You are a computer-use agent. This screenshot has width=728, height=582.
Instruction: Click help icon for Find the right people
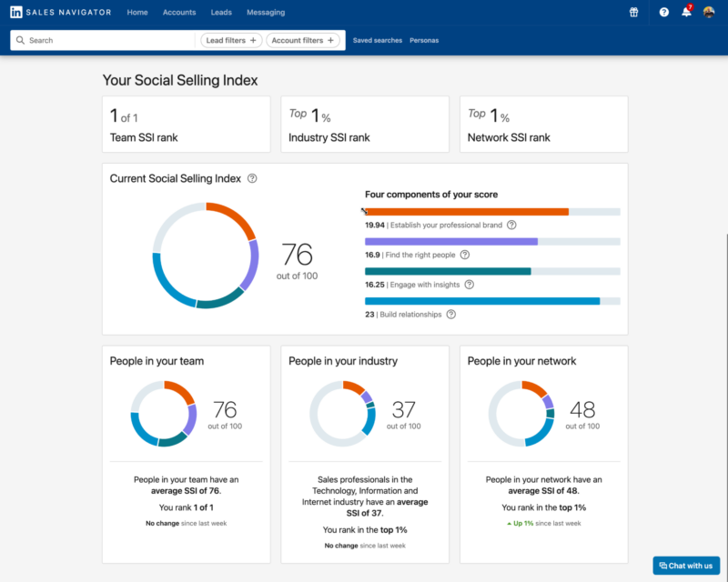click(x=465, y=255)
